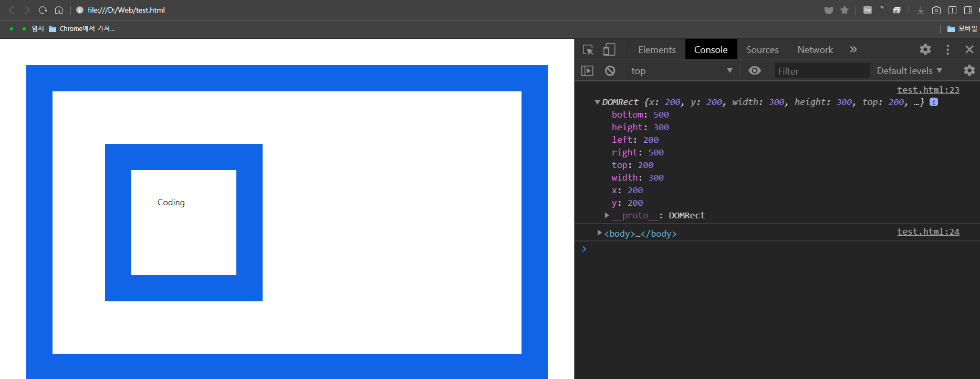Screen dimensions: 980x379
Task: Click the live expression eye icon
Action: (755, 70)
